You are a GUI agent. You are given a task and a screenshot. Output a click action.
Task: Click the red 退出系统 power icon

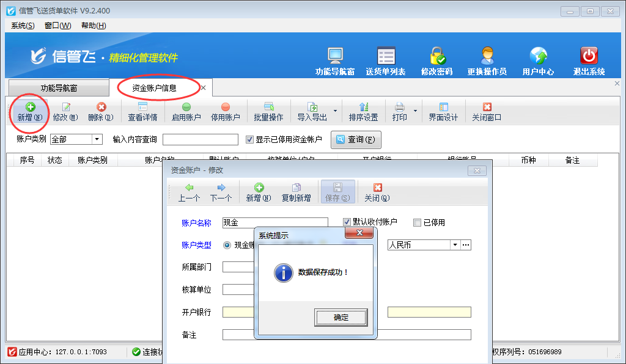click(x=589, y=57)
